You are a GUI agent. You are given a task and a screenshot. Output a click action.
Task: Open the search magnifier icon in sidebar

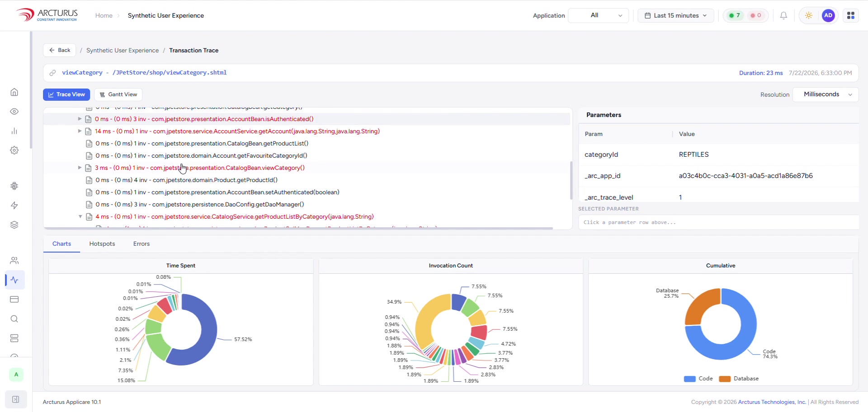click(14, 319)
